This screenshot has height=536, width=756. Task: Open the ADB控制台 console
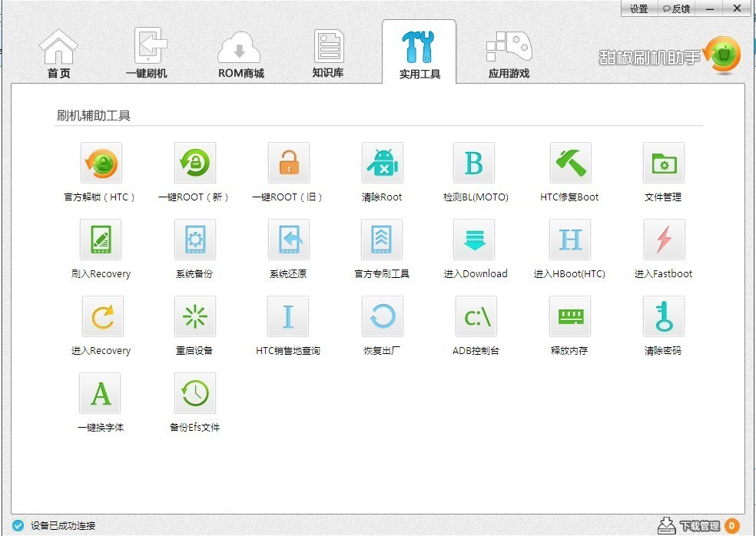tap(476, 316)
